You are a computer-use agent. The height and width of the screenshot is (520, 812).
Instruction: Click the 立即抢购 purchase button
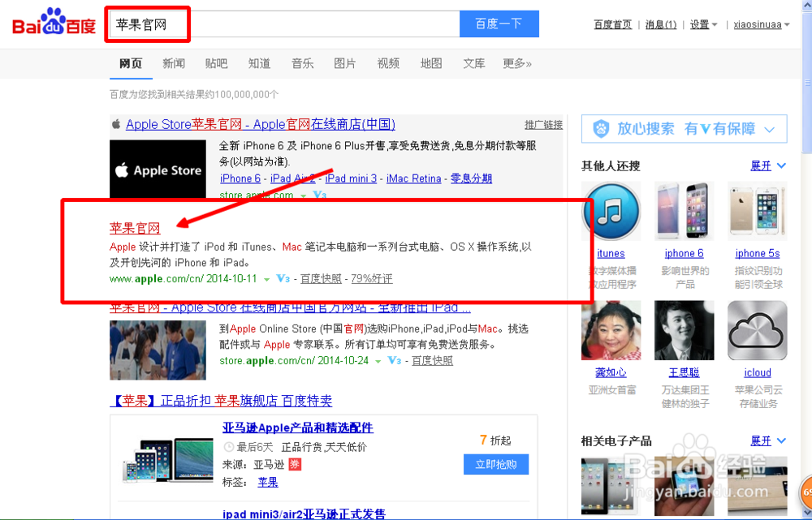pos(495,464)
